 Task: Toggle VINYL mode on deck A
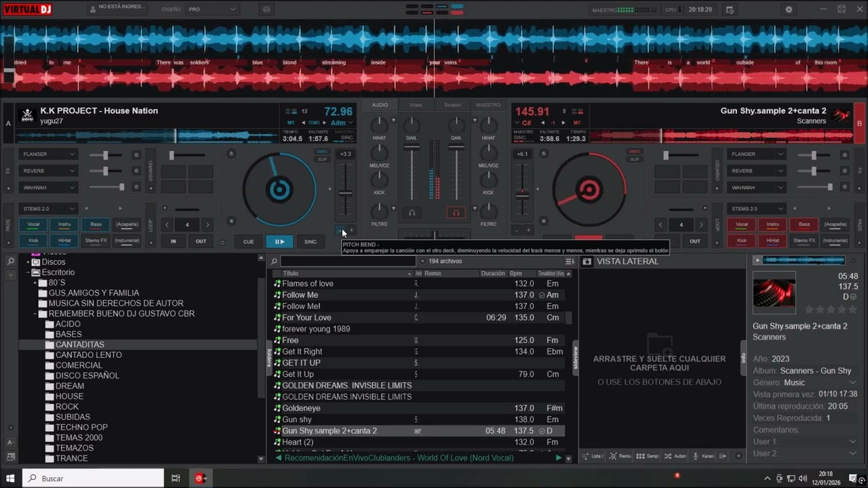322,152
